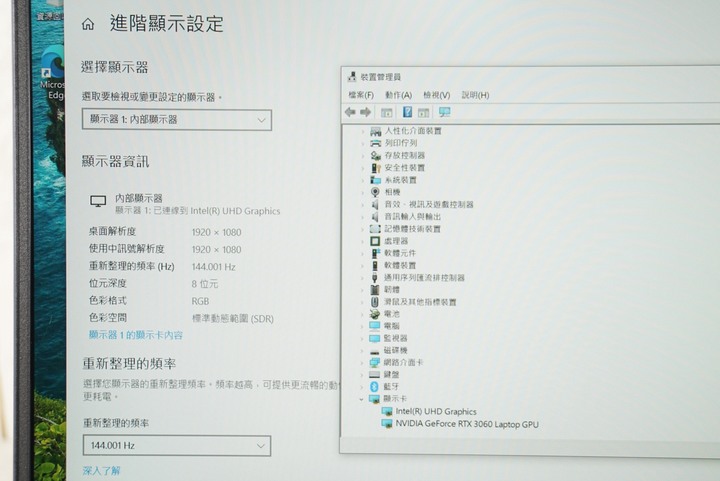Click the speaker icon for 音訊輸入與輸出
Viewport: 720px width, 481px height.
coord(375,217)
